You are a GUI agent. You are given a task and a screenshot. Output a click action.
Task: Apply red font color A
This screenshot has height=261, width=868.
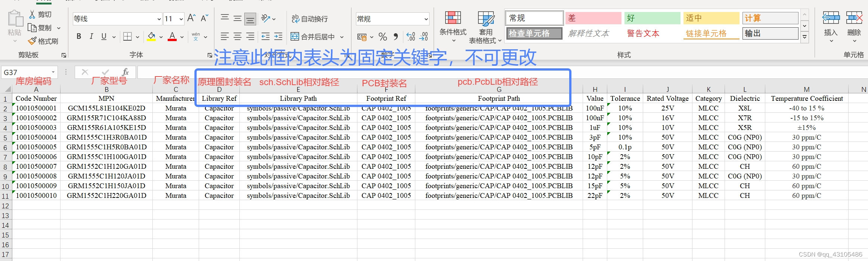pos(172,36)
